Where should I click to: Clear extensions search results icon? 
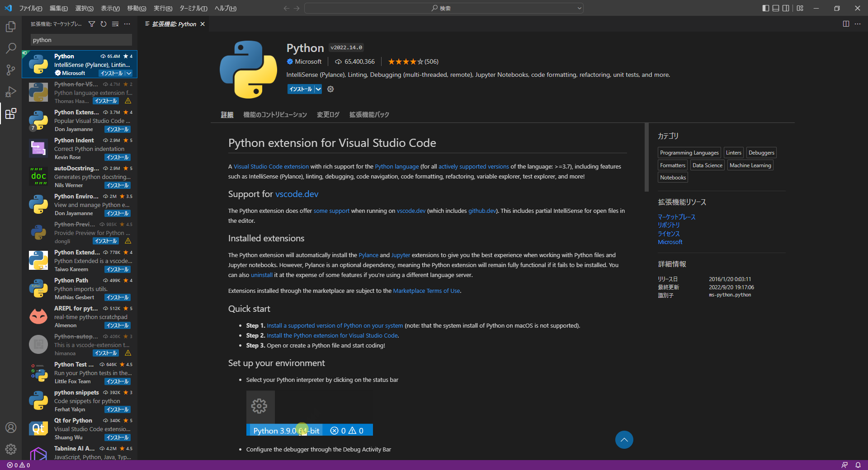click(115, 24)
